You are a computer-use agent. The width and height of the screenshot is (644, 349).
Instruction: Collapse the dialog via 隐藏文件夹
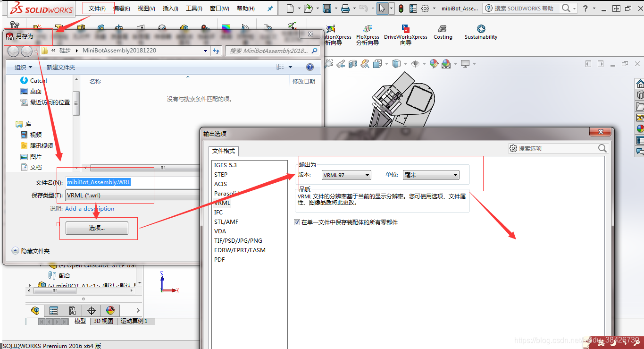point(31,251)
